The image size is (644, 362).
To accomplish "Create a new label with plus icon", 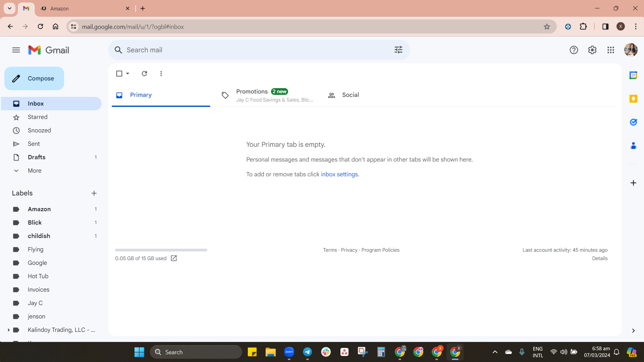I will tap(94, 193).
